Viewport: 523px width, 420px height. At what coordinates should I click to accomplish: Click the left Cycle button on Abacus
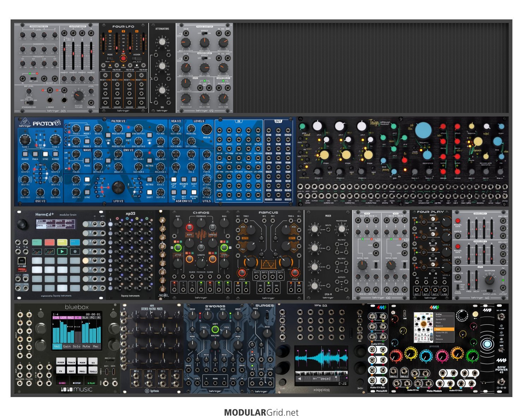click(242, 272)
